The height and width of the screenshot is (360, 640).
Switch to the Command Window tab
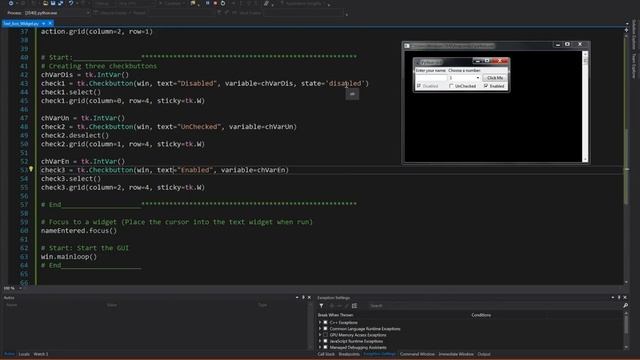(417, 354)
